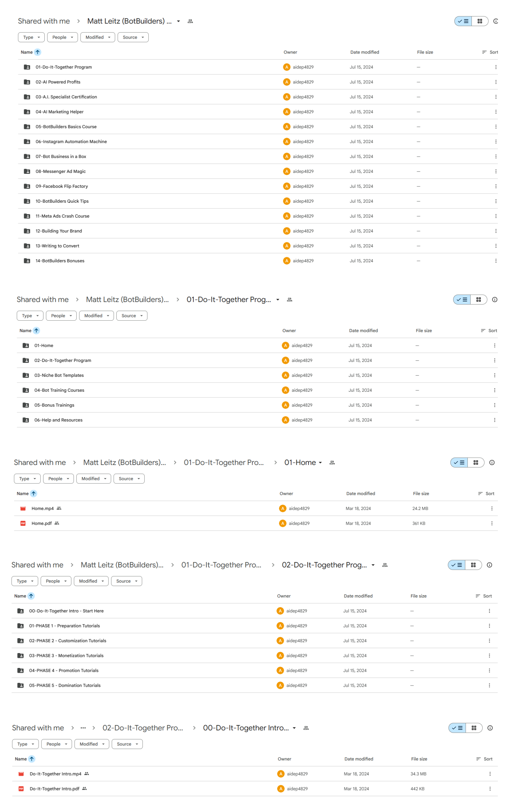Expand collapsed breadcrumb ellipsis in the last view
The image size is (514, 812).
(x=83, y=728)
